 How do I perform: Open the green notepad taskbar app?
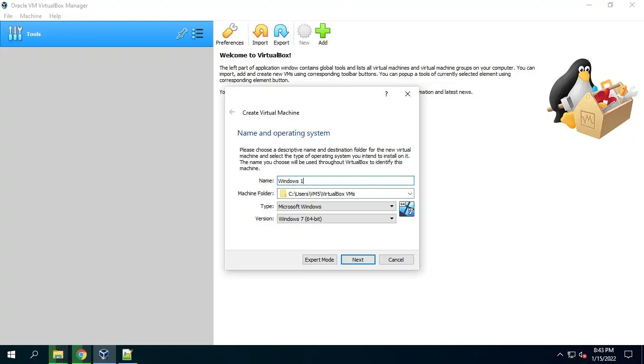(x=127, y=355)
